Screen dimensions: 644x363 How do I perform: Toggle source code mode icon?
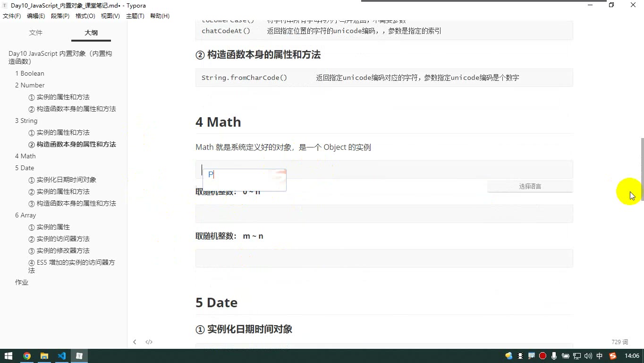pyautogui.click(x=149, y=342)
